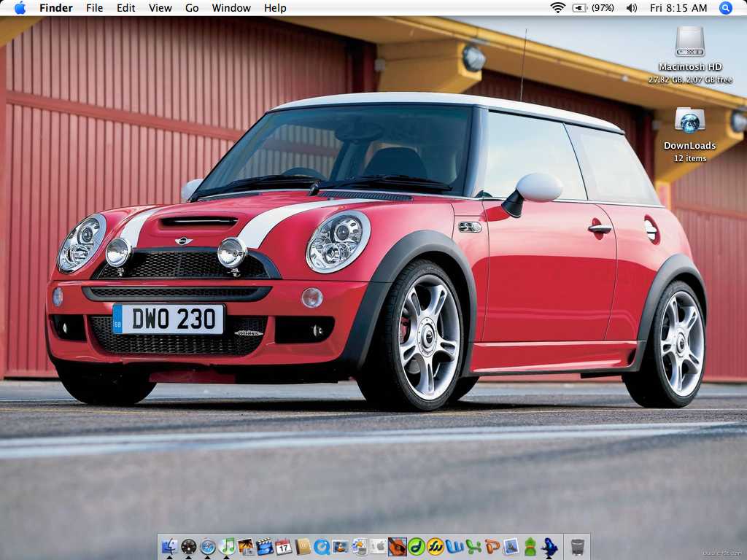The height and width of the screenshot is (560, 747).
Task: Click the battery status indicator
Action: pyautogui.click(x=592, y=8)
